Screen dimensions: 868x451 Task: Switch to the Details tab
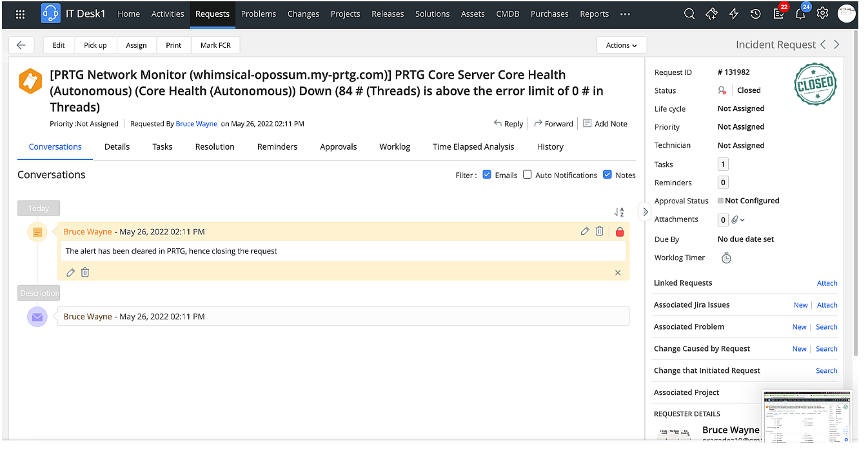click(x=117, y=146)
